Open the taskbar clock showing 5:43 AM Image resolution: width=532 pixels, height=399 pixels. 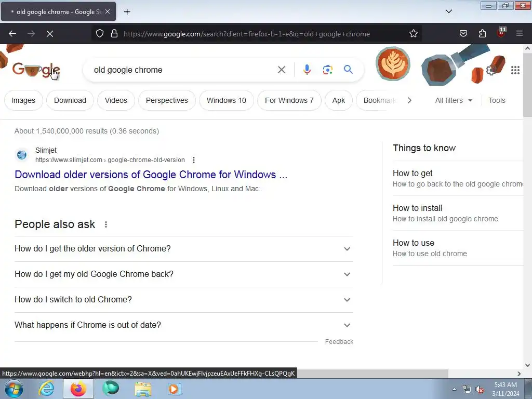point(506,389)
